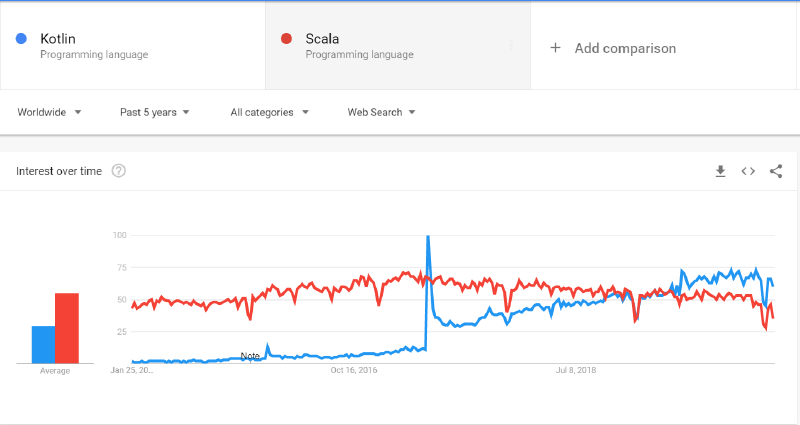800x425 pixels.
Task: Click the share chart icon
Action: click(x=776, y=171)
